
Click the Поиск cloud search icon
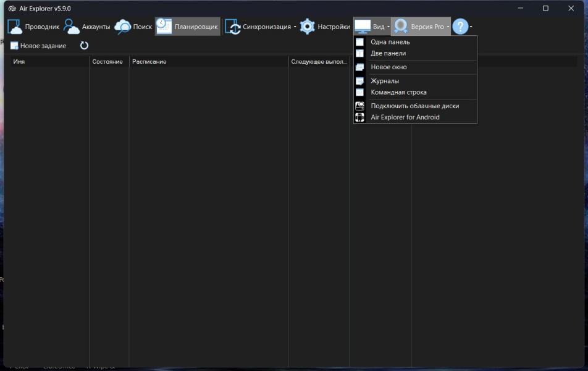[123, 27]
